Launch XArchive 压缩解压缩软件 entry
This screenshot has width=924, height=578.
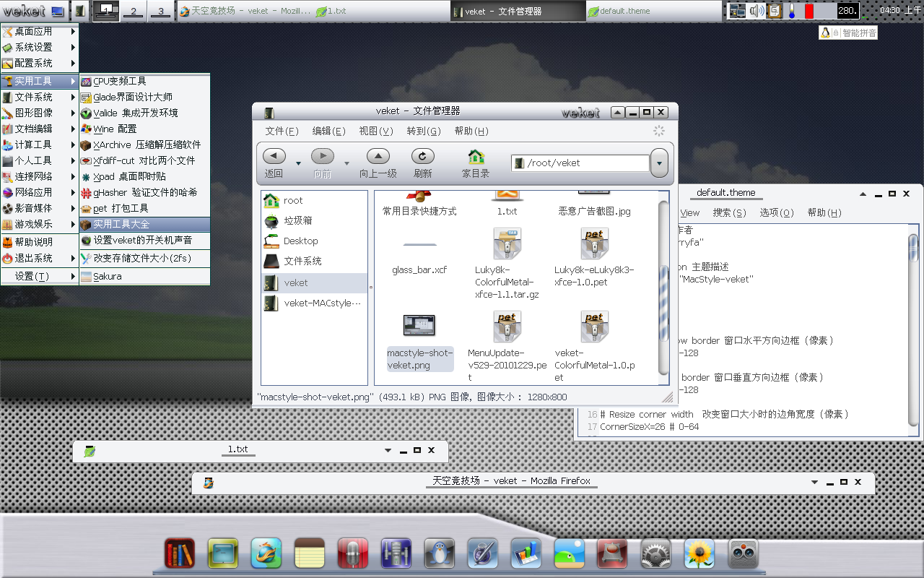click(x=144, y=144)
